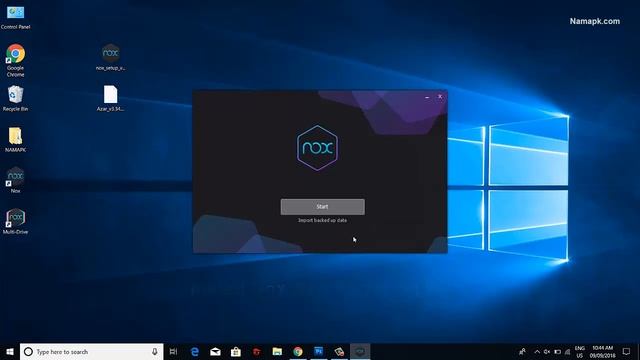Click the volume icon in system tray
Viewport: 640px width, 360px height.
(547, 352)
